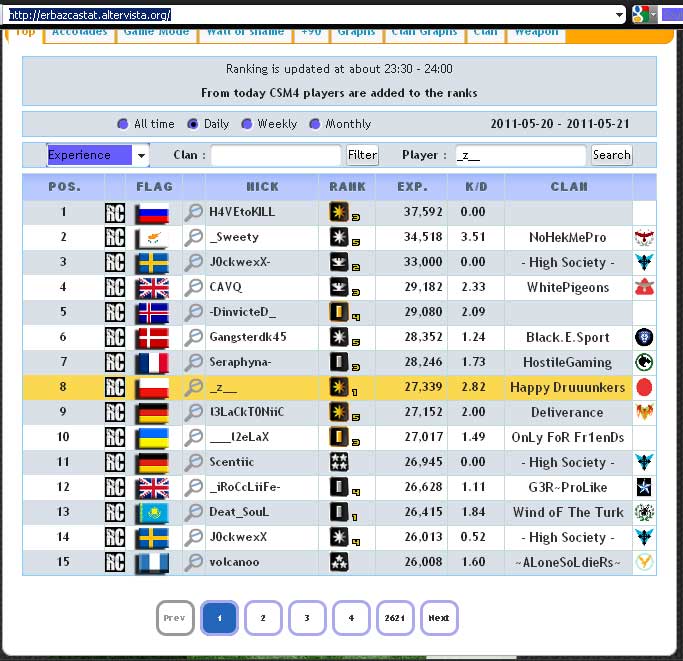Screen dimensions: 683x661
Task: Open player details magnifier for _Sweety
Action: pos(193,237)
